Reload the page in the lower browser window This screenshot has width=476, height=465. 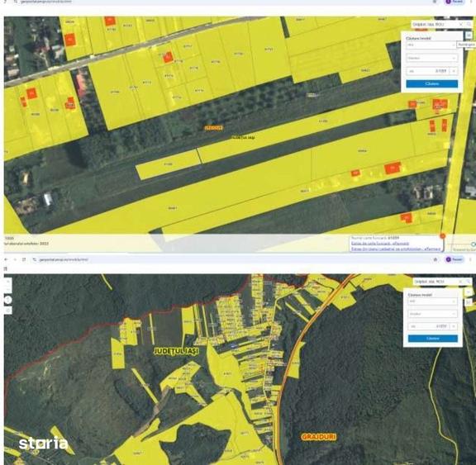pyautogui.click(x=24, y=259)
